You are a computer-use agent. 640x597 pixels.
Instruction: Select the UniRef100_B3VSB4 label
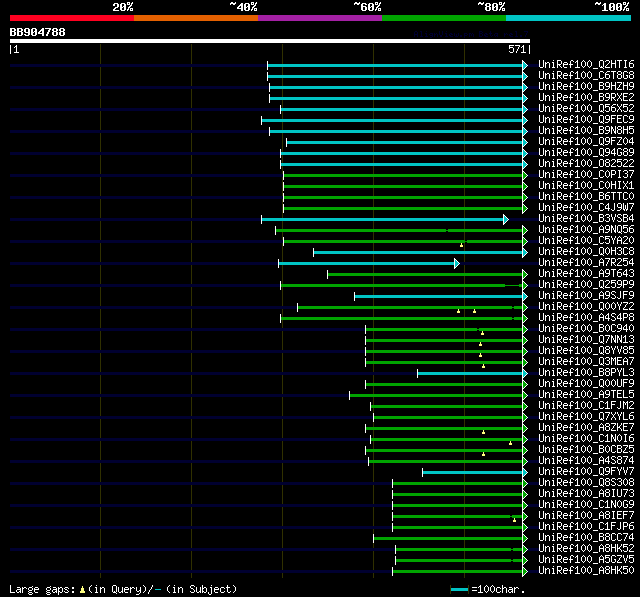(x=586, y=219)
